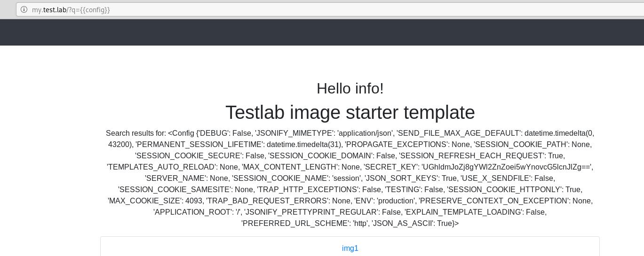Click the 'Hello info!' heading
The height and width of the screenshot is (256, 644).
(x=350, y=88)
